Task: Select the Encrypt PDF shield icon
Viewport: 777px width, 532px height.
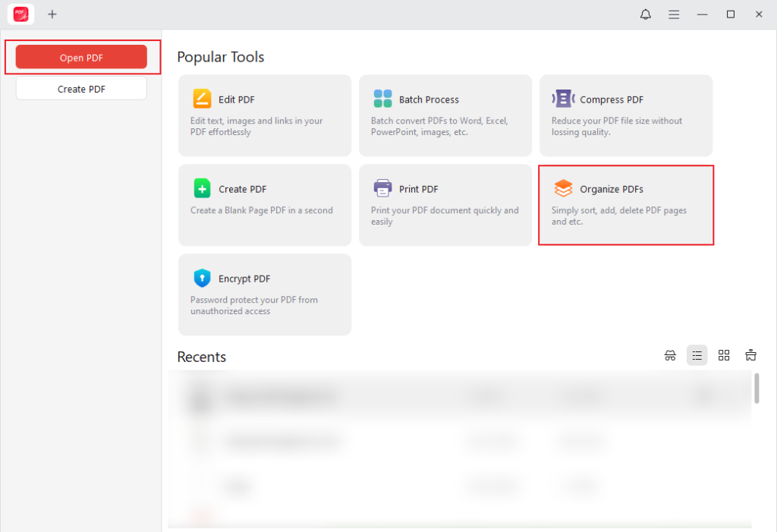Action: (201, 278)
